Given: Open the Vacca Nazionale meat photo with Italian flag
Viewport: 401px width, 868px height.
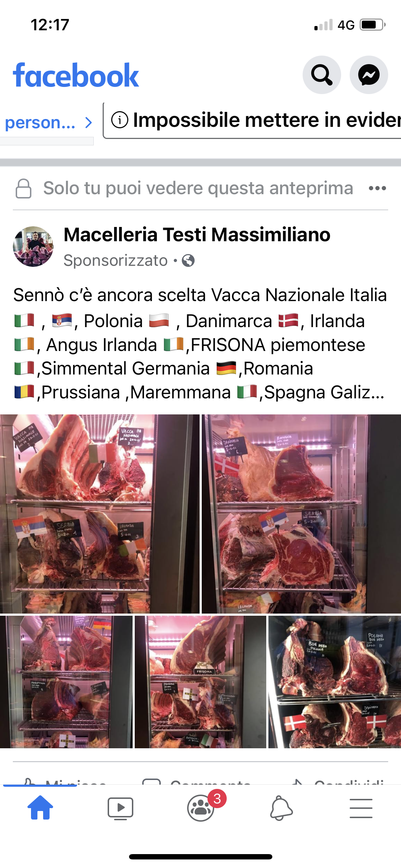Looking at the screenshot, I should click(100, 513).
